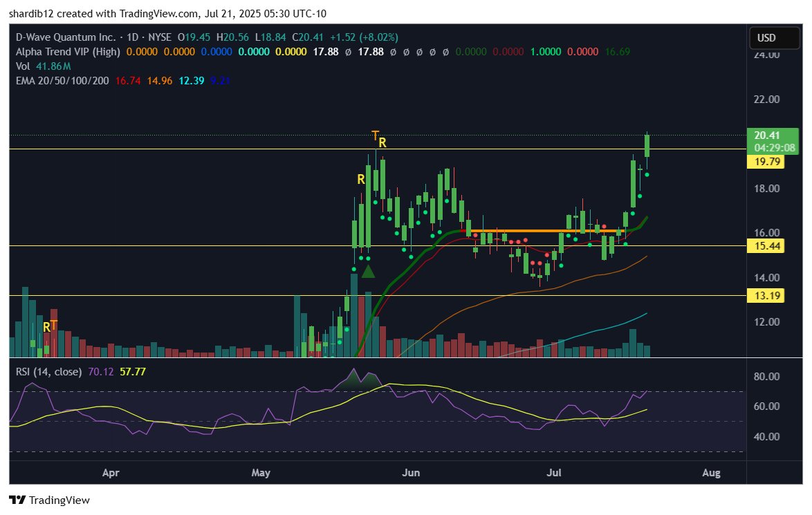Click the green 20.41 current price label

(767, 135)
